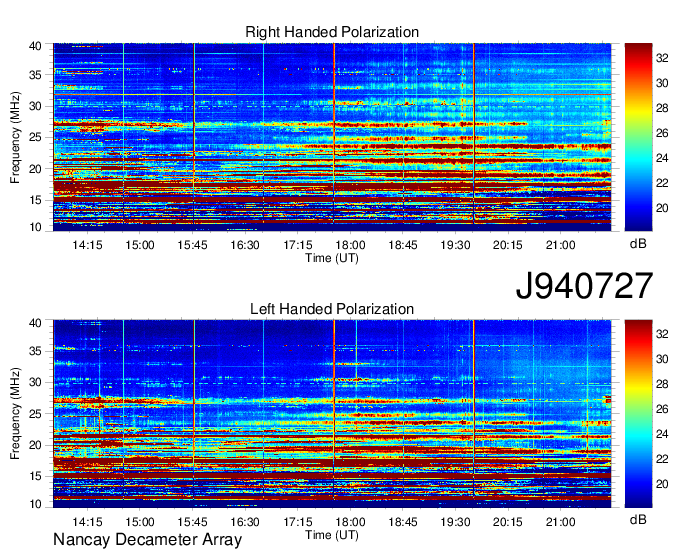Select 21:00 time tick on Right Handed plot
The image size is (680, 552).
(x=560, y=245)
